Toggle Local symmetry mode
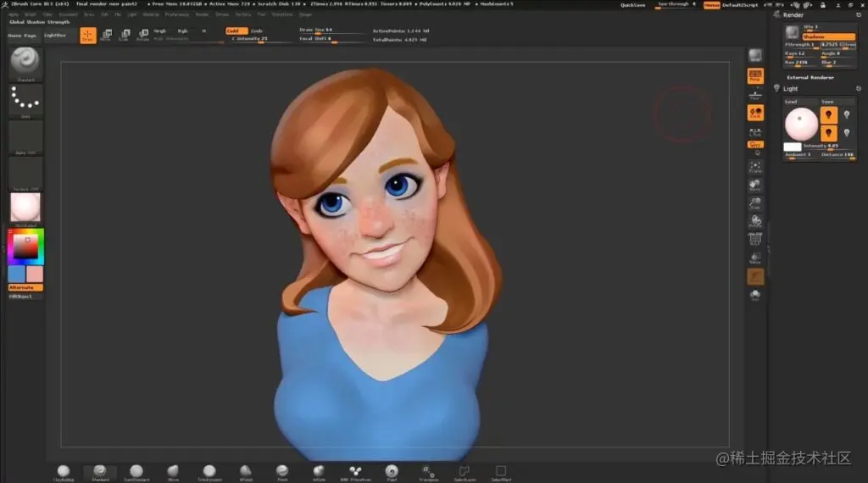Image resolution: width=868 pixels, height=483 pixels. (x=755, y=113)
